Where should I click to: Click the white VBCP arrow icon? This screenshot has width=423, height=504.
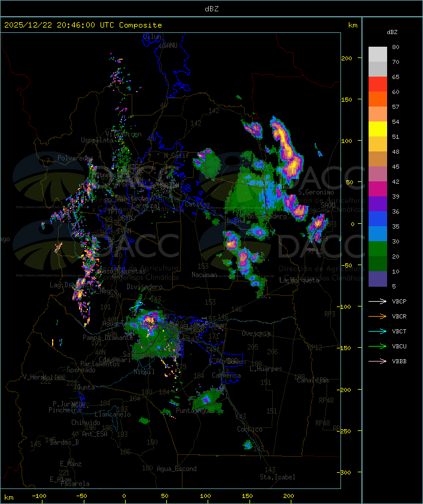tap(378, 301)
